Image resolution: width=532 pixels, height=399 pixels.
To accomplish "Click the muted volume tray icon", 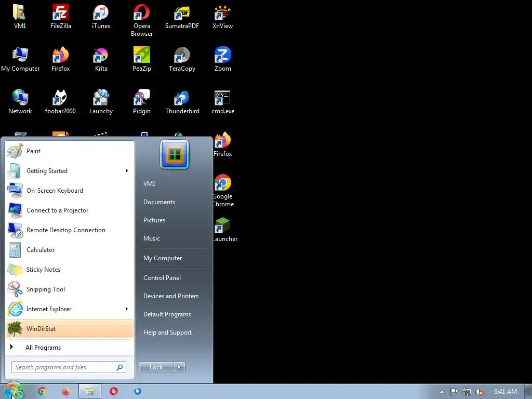I will [x=480, y=392].
